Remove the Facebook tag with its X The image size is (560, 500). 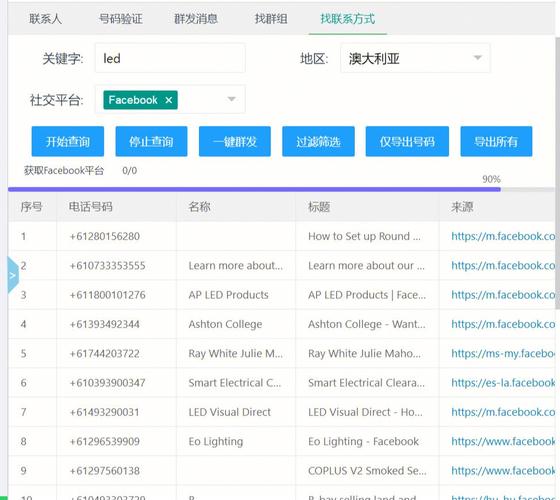pos(169,100)
